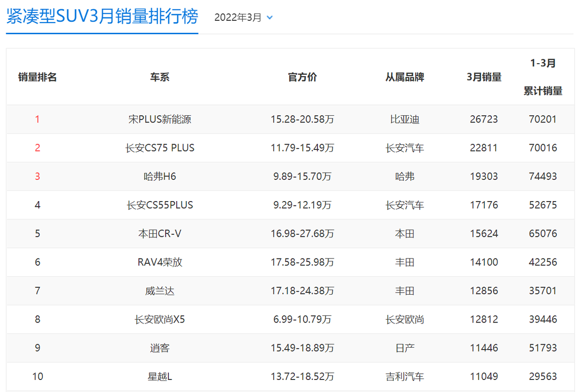Viewport: 579px width, 392px height.
Task: Click the cumulative sales value 35701
Action: 543,291
